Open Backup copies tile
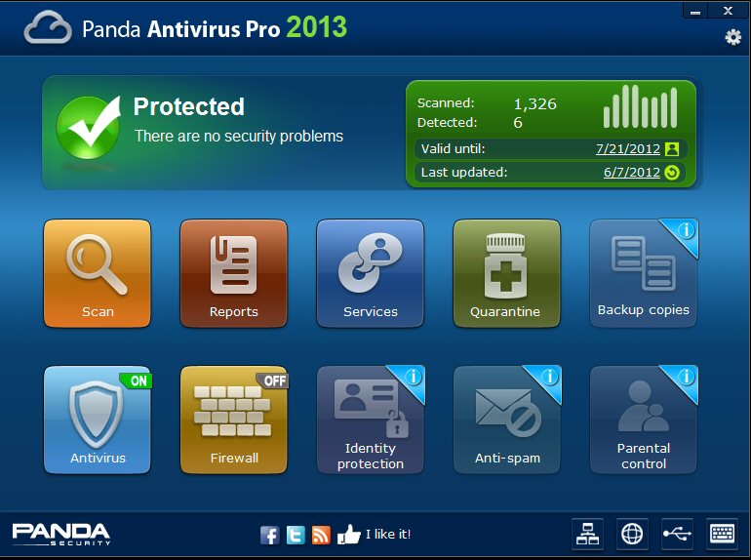This screenshot has height=560, width=751. tap(644, 273)
